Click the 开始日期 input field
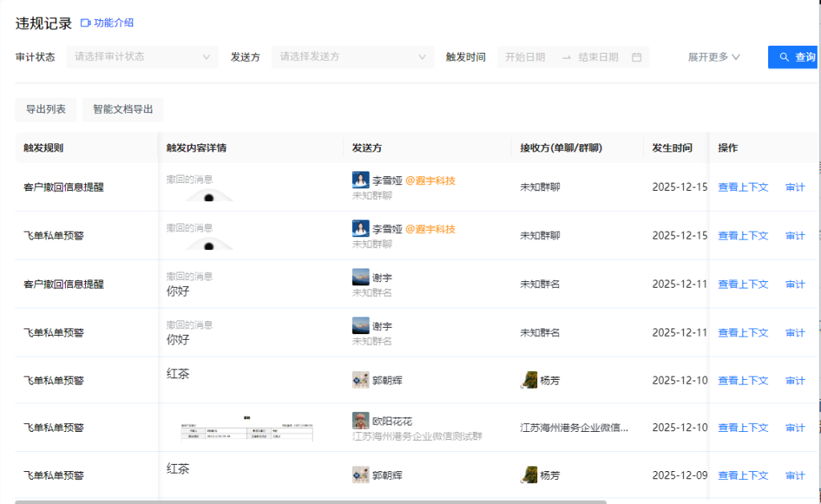Viewport: 821px width, 504px height. point(526,57)
